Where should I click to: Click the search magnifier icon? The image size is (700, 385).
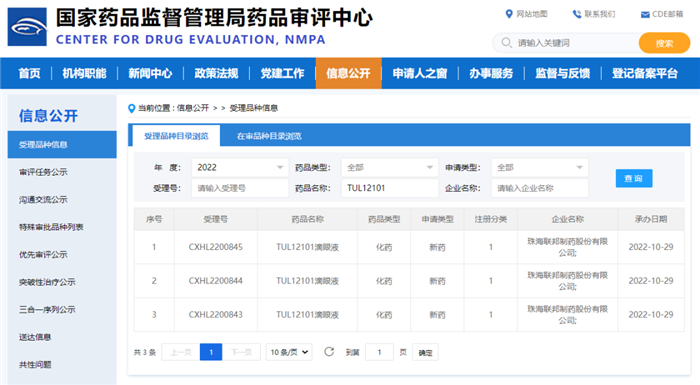[506, 43]
